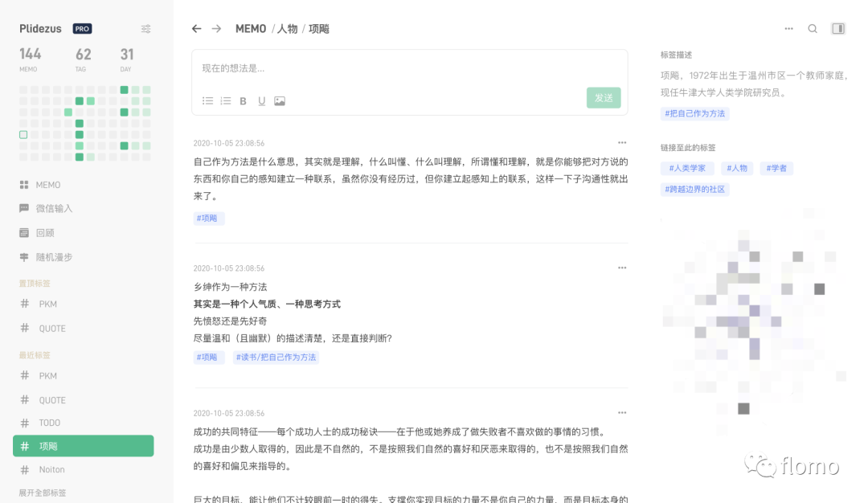Click #项飚 tag in the 乡绅 memo

click(x=208, y=357)
